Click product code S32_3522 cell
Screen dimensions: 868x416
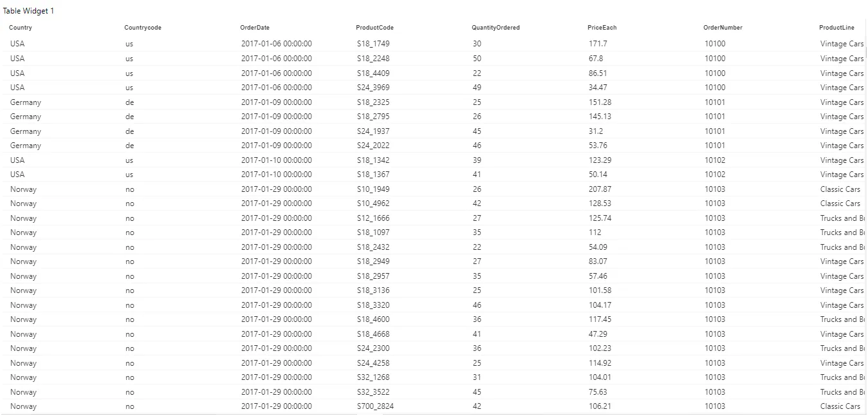point(373,392)
